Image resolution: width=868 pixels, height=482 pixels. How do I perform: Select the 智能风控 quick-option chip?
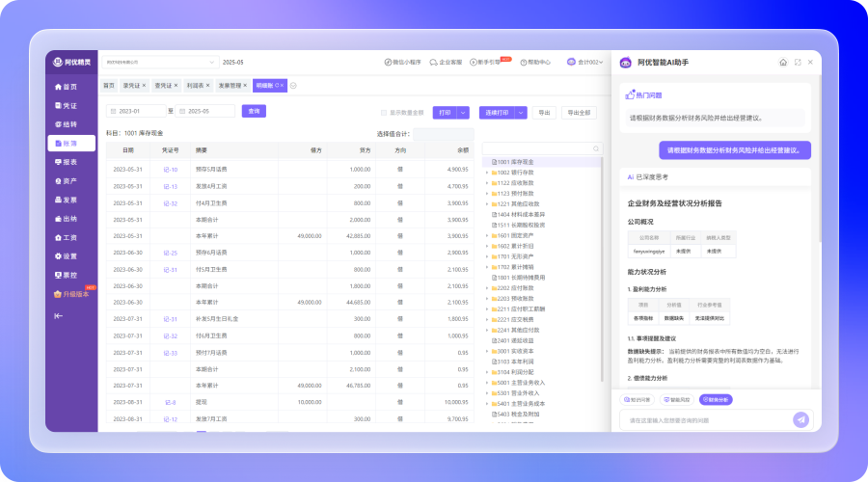click(x=679, y=399)
